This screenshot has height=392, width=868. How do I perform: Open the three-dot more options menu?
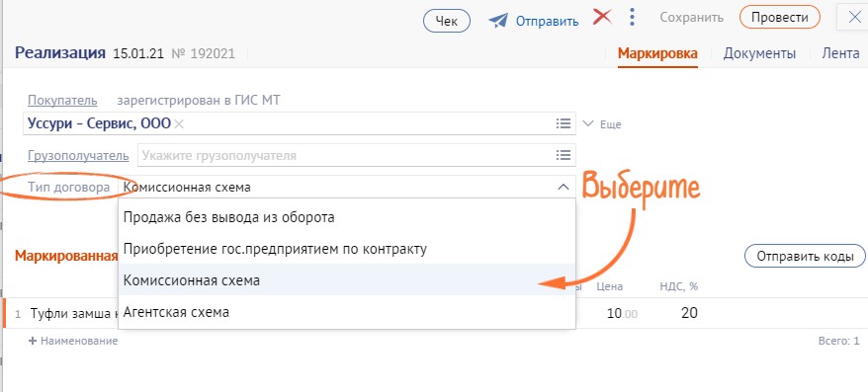click(x=632, y=17)
